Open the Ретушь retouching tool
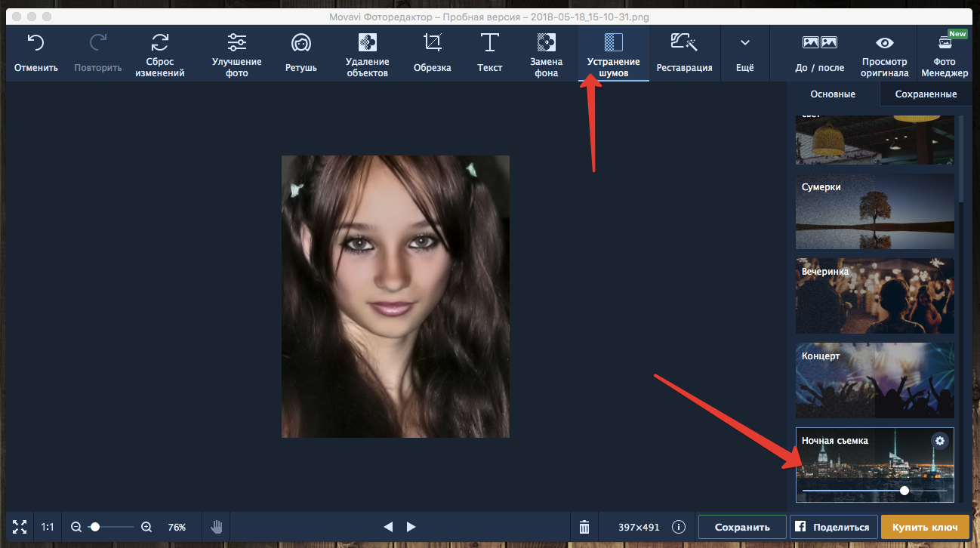Image resolution: width=980 pixels, height=548 pixels. tap(300, 43)
